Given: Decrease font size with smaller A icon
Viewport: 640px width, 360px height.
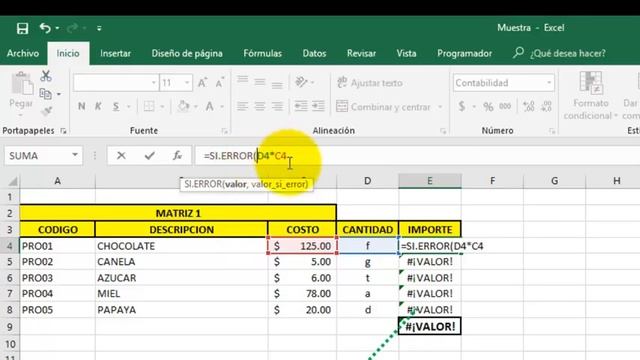Looking at the screenshot, I should click(220, 83).
